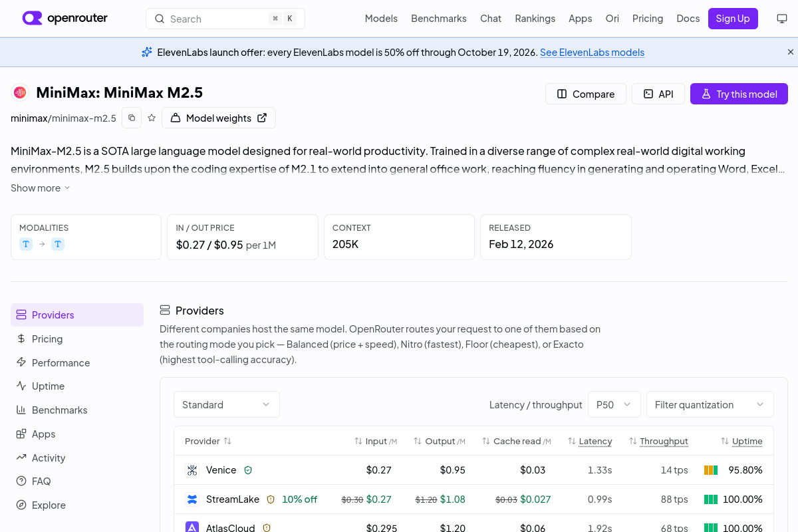The width and height of the screenshot is (798, 532).
Task: Select Activity in the sidebar
Action: click(x=77, y=458)
